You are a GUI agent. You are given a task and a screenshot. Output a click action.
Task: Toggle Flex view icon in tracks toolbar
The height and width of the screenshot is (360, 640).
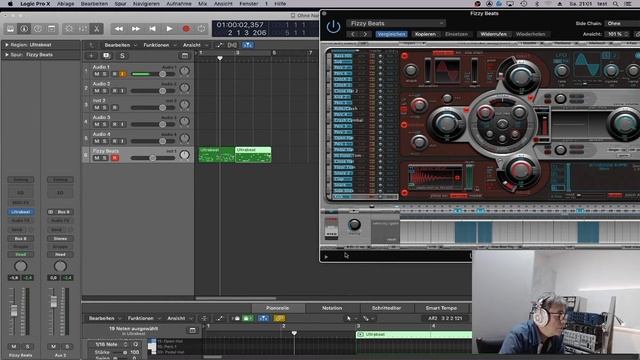[x=232, y=45]
